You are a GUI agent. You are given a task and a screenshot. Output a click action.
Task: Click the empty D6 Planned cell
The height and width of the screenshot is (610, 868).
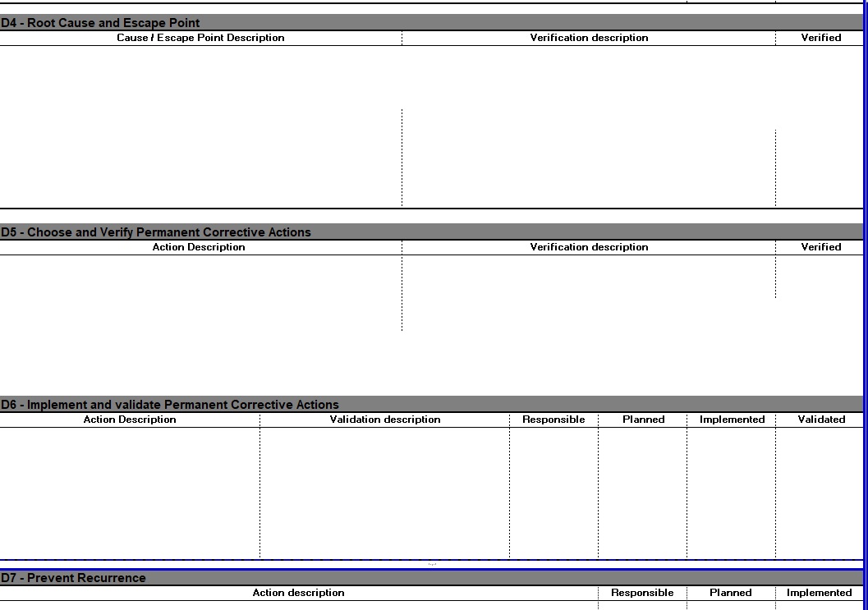pyautogui.click(x=643, y=493)
